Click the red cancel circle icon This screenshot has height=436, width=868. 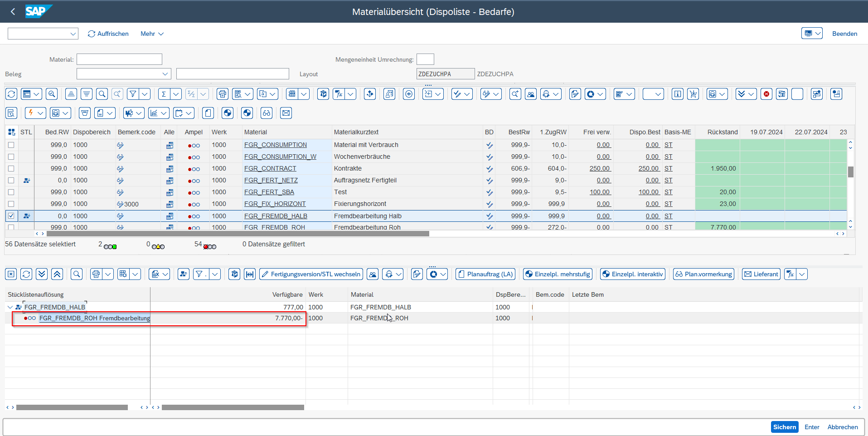pos(766,94)
